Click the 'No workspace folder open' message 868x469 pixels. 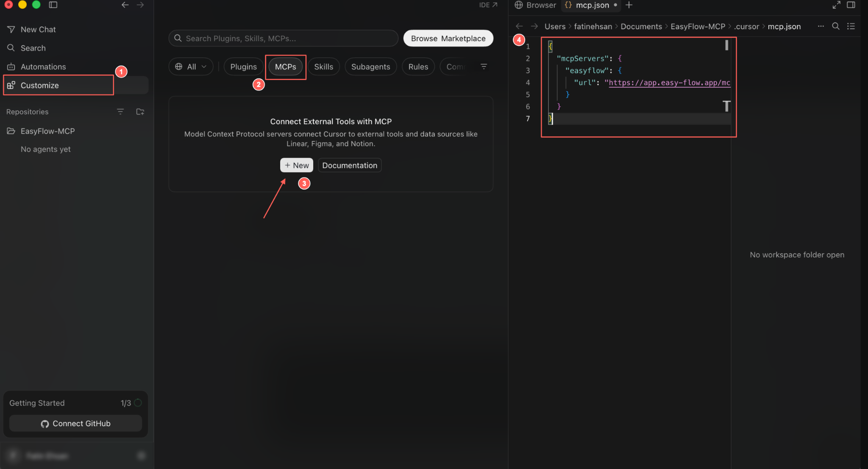tap(797, 255)
